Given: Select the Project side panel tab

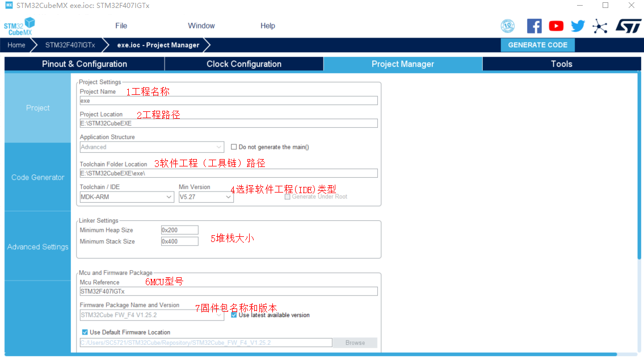Looking at the screenshot, I should click(38, 108).
